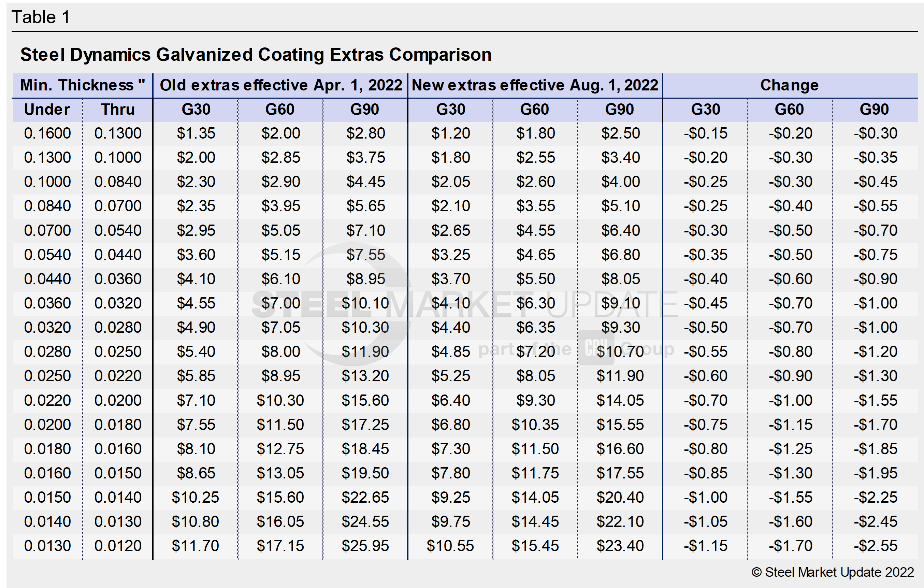Click the G90 header under Old extras
Viewport: 924px width, 588px height.
(364, 110)
